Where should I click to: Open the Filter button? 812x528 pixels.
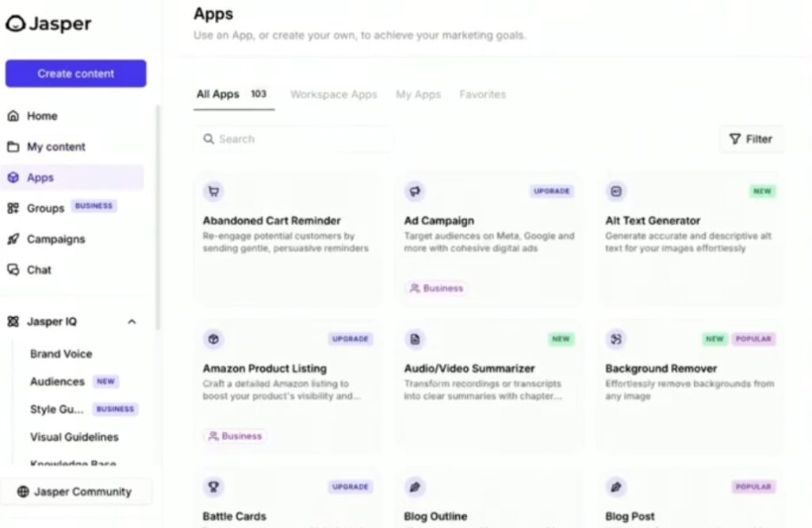pyautogui.click(x=752, y=140)
